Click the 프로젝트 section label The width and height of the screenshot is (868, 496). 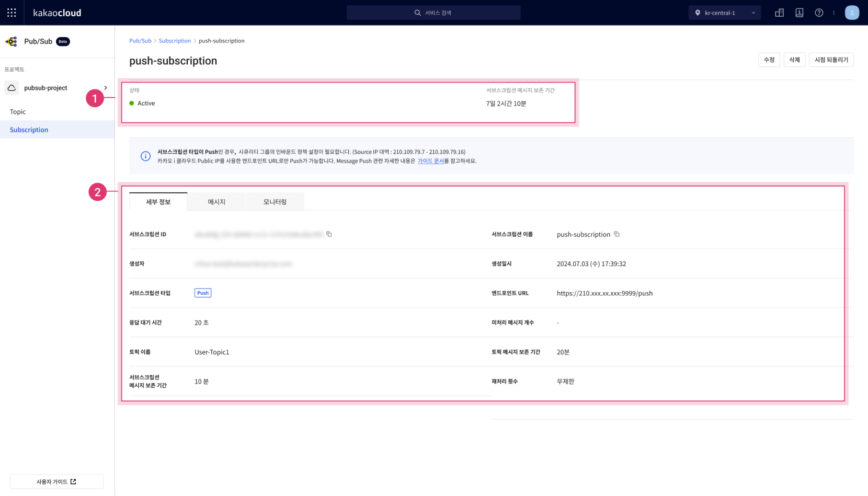[x=14, y=69]
